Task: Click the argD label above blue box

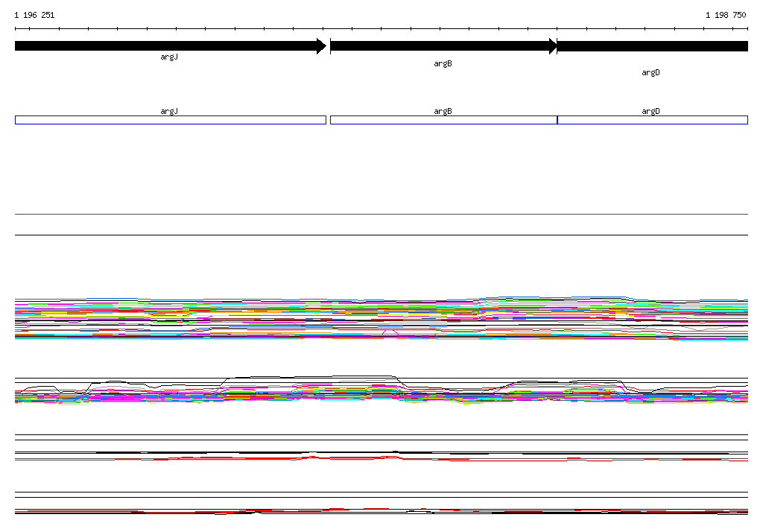Action: [x=650, y=111]
